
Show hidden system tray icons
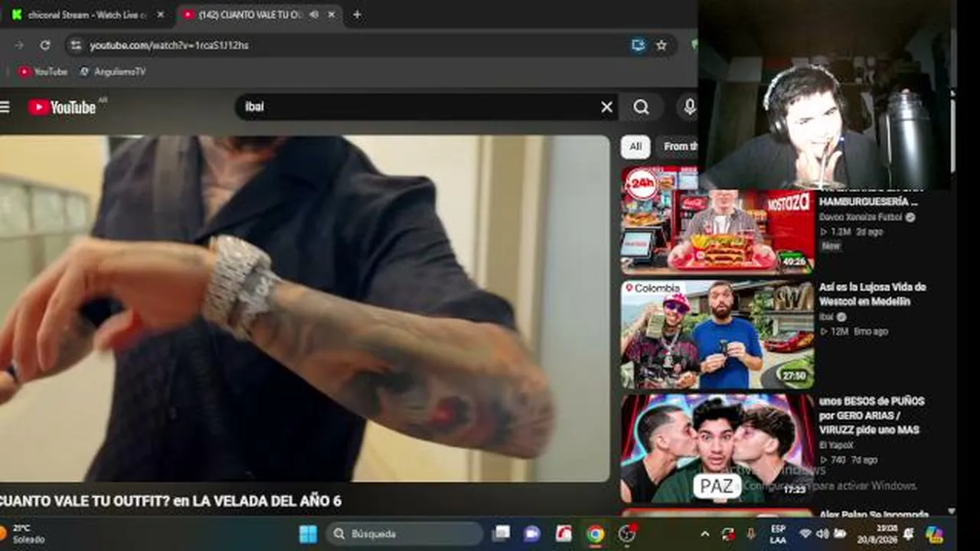705,533
